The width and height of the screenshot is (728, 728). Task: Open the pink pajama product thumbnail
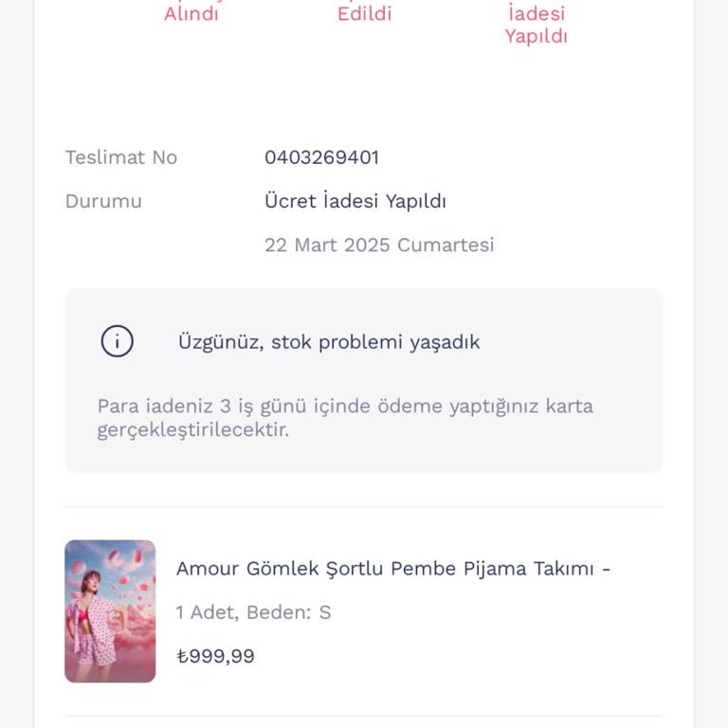[x=110, y=611]
